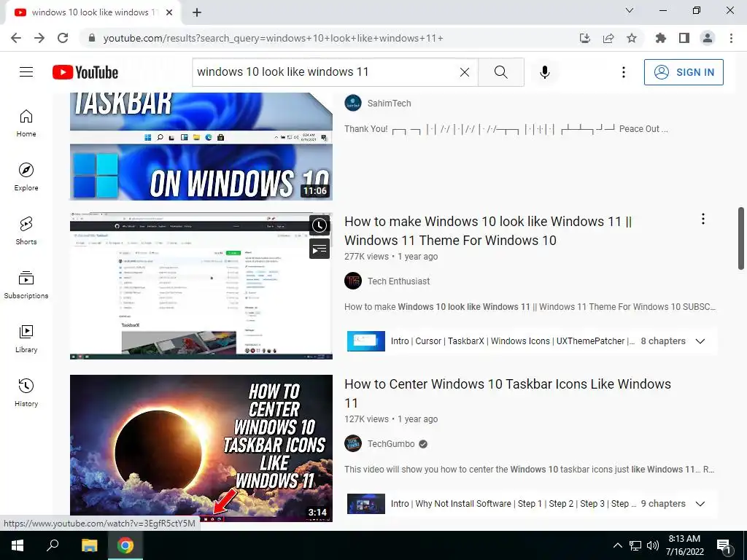The image size is (747, 560).
Task: Click the page vertical scrollbar
Action: click(x=741, y=238)
